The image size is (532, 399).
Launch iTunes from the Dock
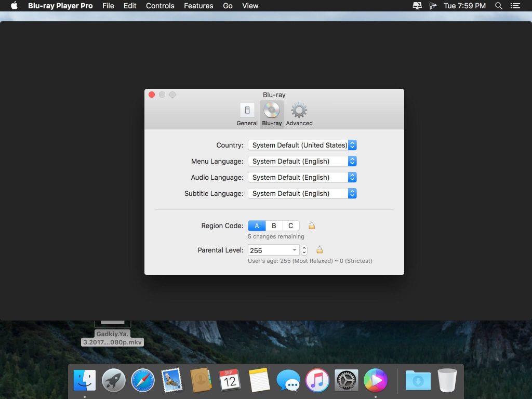pyautogui.click(x=317, y=380)
